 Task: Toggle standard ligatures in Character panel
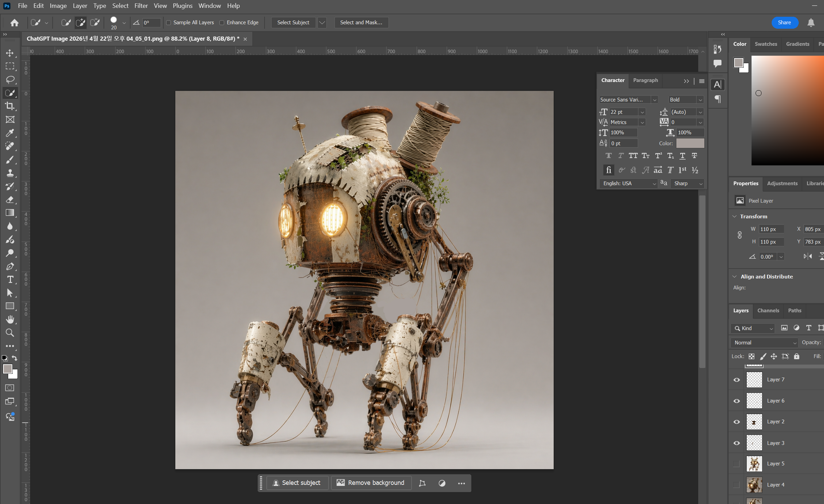(x=608, y=170)
